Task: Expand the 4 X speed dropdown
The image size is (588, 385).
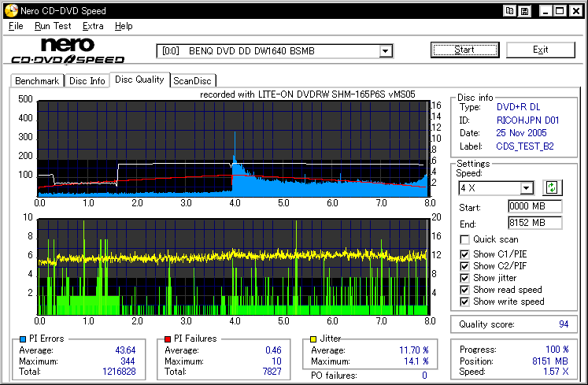Action: [x=527, y=187]
